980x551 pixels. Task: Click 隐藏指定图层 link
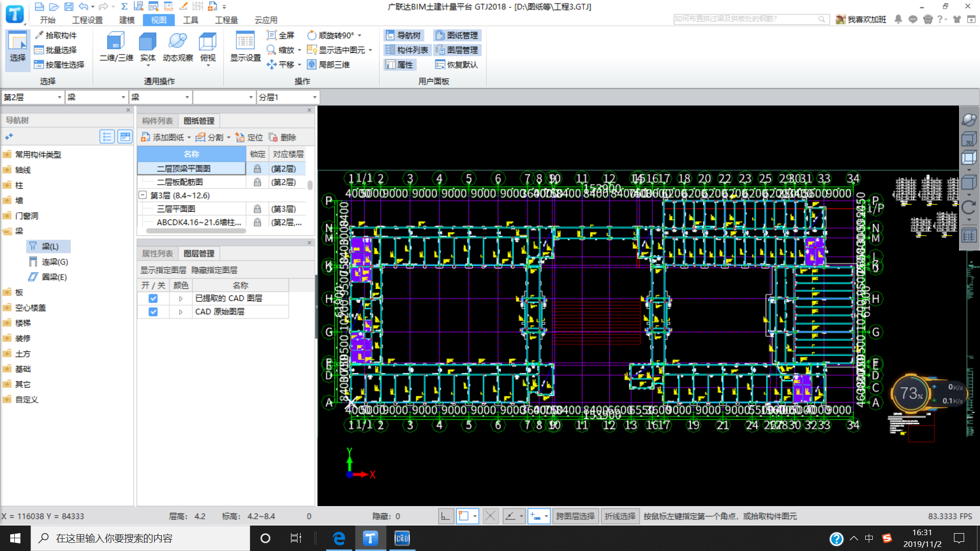pos(214,270)
